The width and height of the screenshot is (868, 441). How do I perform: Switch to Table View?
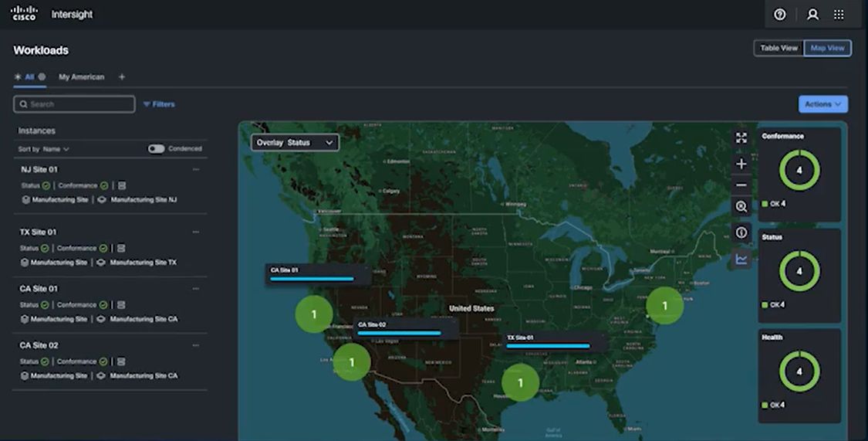(x=778, y=48)
